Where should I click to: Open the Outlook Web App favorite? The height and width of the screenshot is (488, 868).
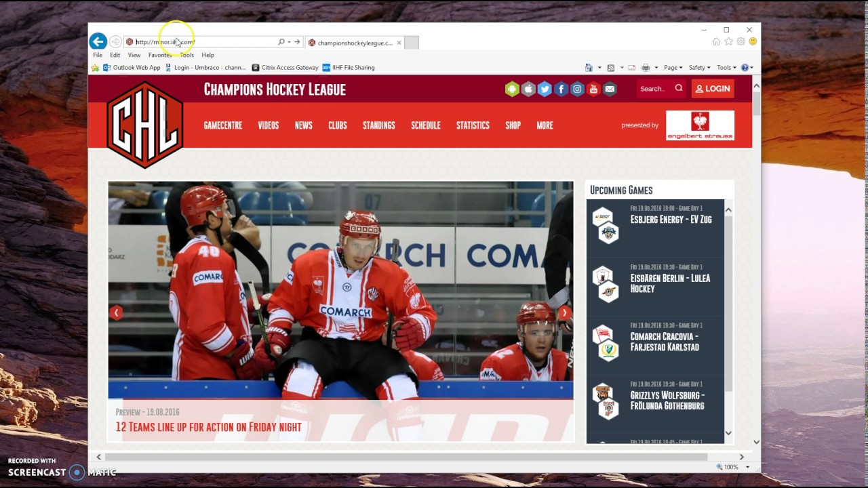tap(132, 68)
